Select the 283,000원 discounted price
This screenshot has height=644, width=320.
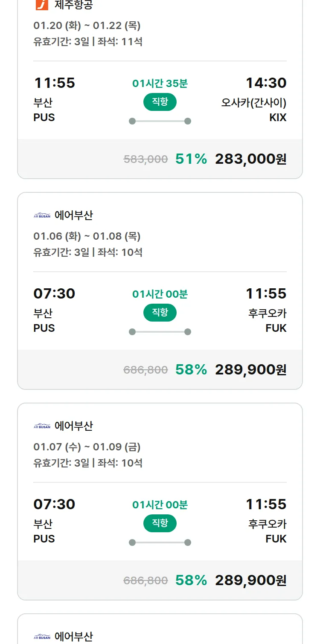pyautogui.click(x=250, y=159)
